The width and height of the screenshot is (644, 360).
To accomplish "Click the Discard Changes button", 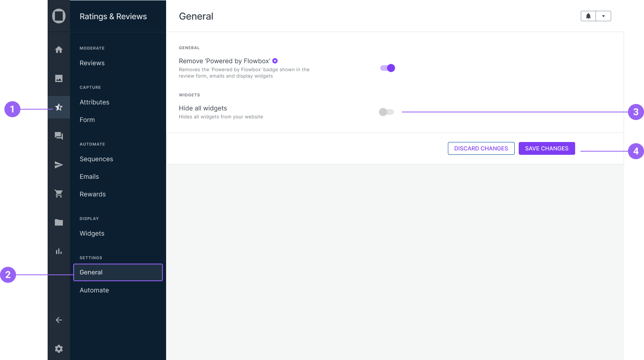I will 481,148.
